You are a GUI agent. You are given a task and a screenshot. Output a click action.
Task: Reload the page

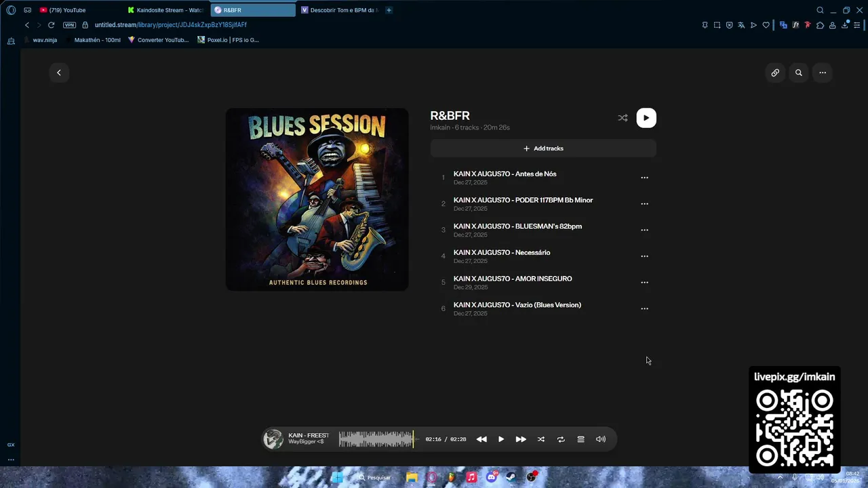point(51,25)
